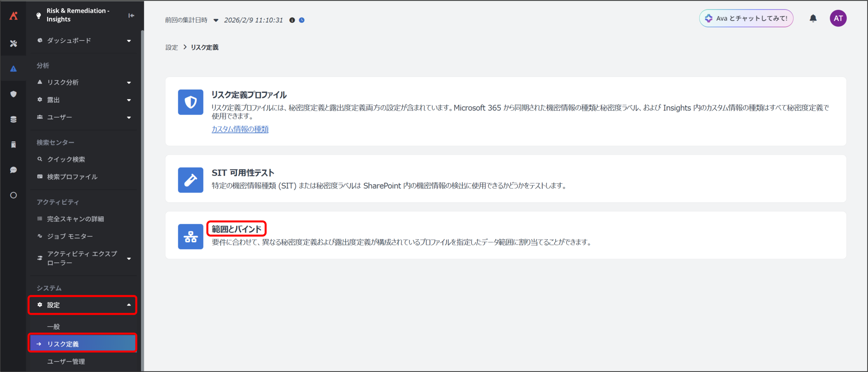Open the 前回の集計日時 dropdown arrow
Screen dimensions: 868x372
[216, 20]
